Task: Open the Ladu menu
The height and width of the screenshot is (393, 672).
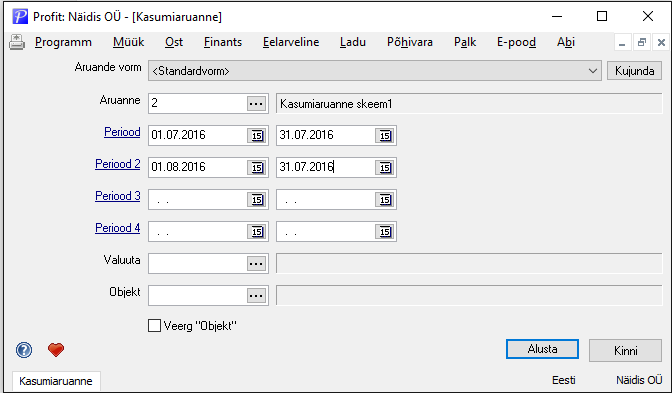Action: point(353,42)
